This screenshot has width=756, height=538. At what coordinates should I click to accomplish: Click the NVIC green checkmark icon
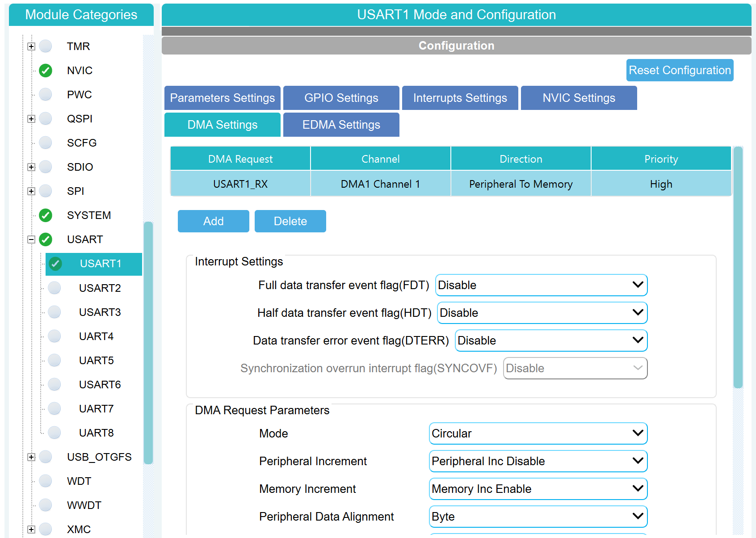(x=46, y=71)
